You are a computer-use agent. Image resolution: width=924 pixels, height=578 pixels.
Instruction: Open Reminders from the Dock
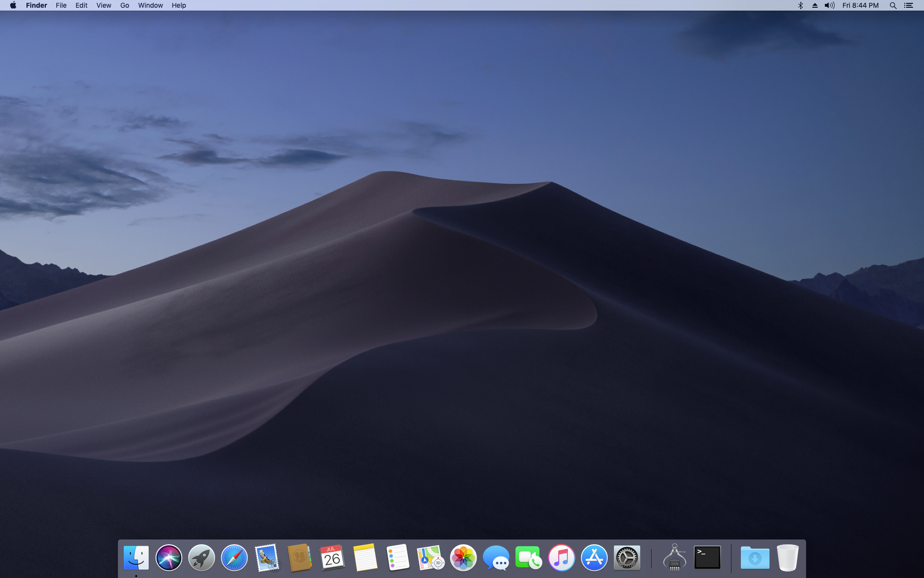[398, 558]
